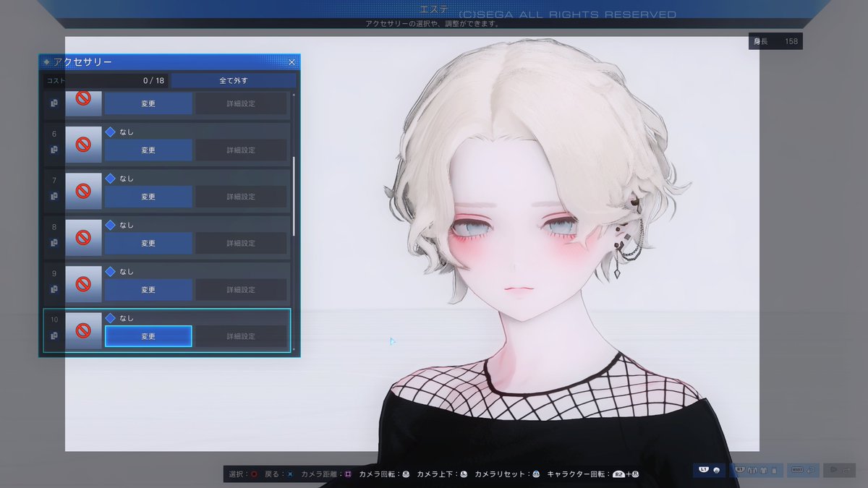Click the copy icon in accessory row 7
Image resolution: width=868 pixels, height=488 pixels.
pyautogui.click(x=54, y=196)
